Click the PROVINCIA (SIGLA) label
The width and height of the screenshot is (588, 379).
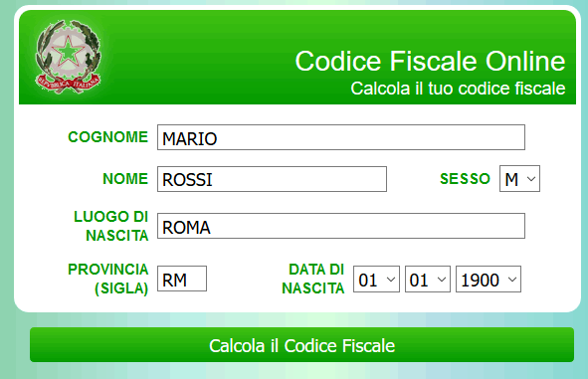(x=108, y=279)
